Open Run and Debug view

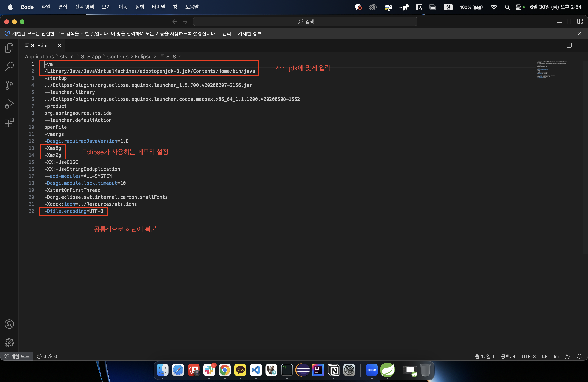click(x=9, y=104)
